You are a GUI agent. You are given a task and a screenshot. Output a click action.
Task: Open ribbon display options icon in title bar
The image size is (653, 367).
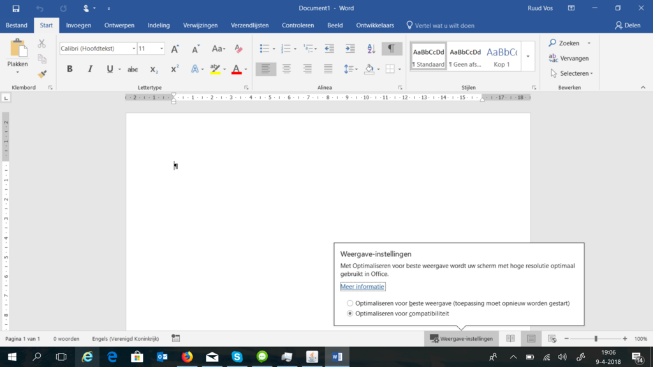tap(571, 8)
